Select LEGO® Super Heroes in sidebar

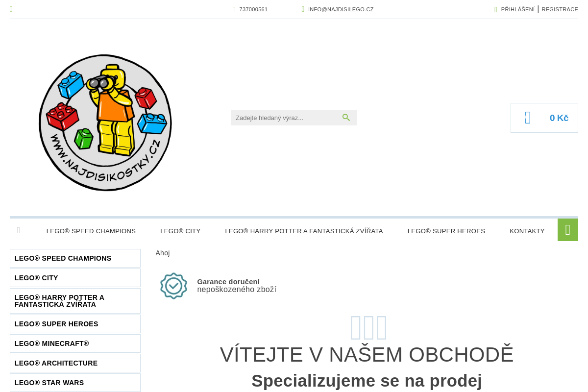click(x=75, y=324)
